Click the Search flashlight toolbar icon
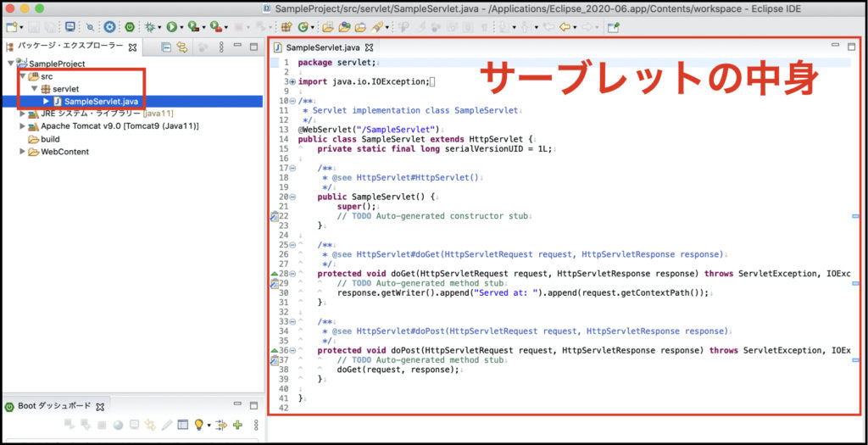Screen dimensions: 868x445 click(x=377, y=26)
